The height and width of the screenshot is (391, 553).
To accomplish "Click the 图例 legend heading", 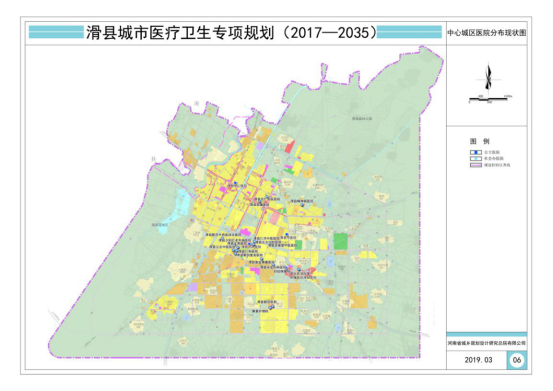I will [480, 141].
